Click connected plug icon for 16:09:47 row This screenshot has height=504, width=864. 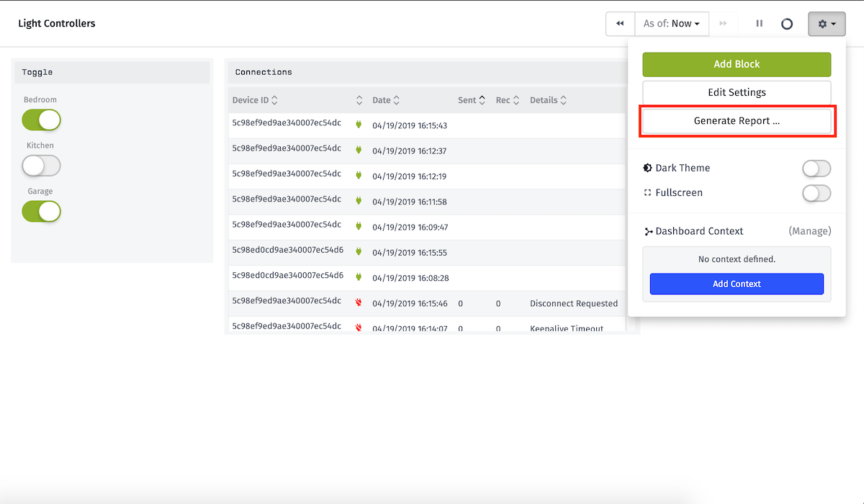coord(359,226)
